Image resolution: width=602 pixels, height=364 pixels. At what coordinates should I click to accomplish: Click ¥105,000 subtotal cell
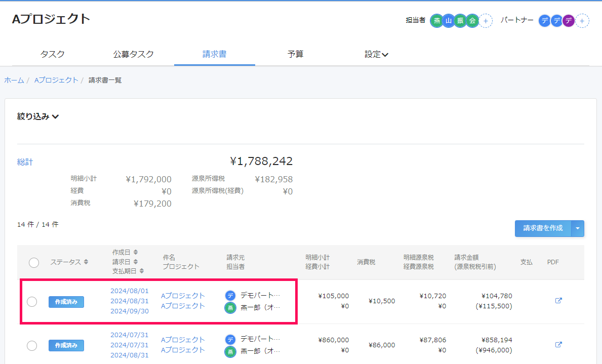click(x=333, y=296)
